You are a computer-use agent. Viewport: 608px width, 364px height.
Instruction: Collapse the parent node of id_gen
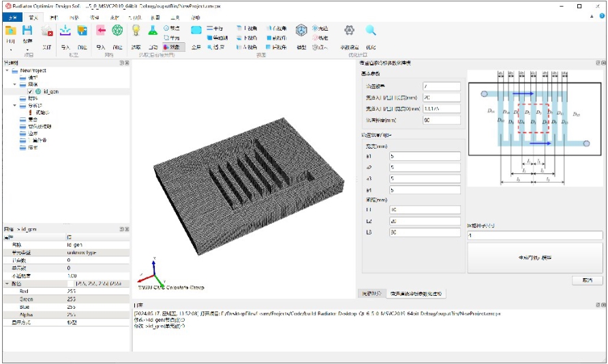(x=15, y=84)
